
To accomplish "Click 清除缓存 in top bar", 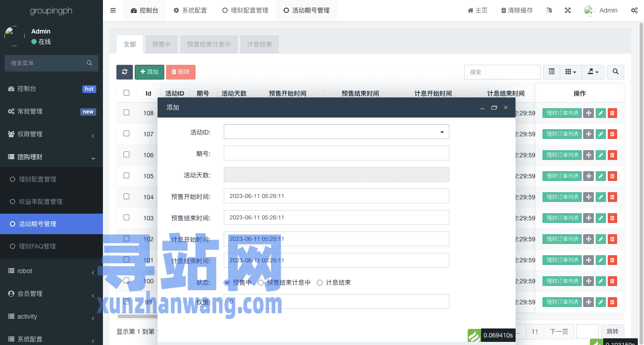I will [517, 10].
